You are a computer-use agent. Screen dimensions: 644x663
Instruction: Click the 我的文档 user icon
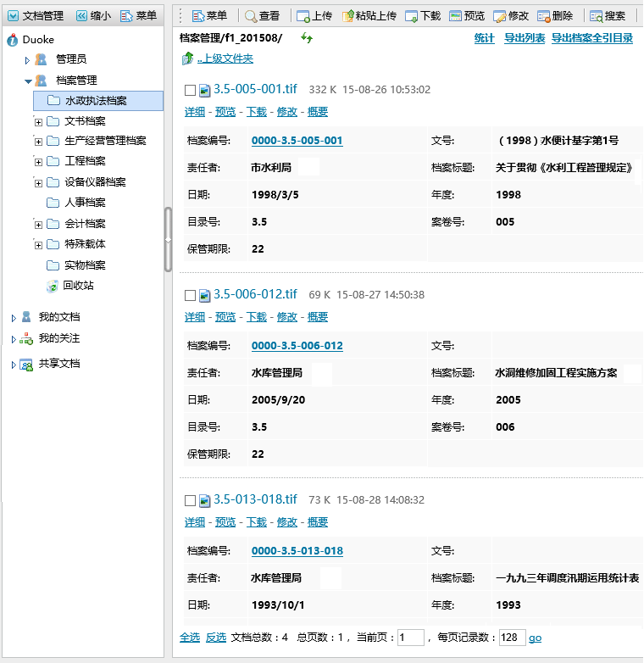[x=26, y=317]
